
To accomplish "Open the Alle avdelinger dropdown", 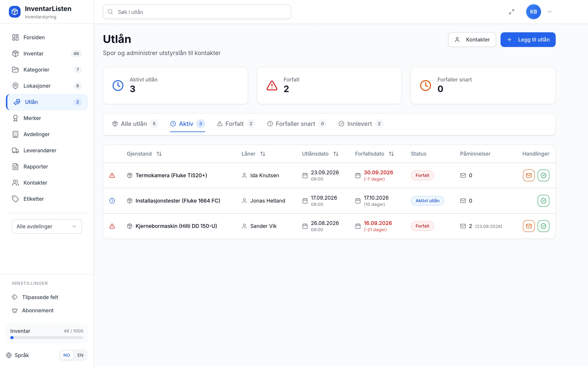I will point(47,226).
